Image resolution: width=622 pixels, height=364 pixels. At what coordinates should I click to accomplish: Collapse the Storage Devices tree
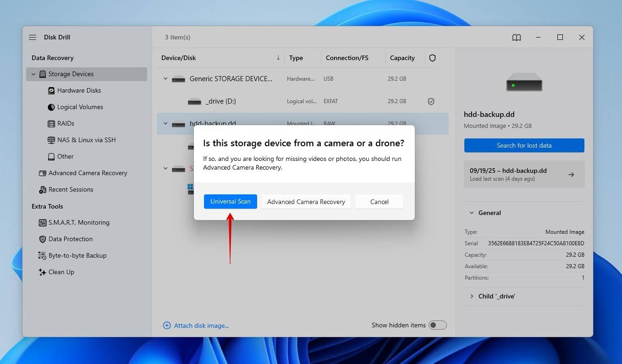click(33, 74)
